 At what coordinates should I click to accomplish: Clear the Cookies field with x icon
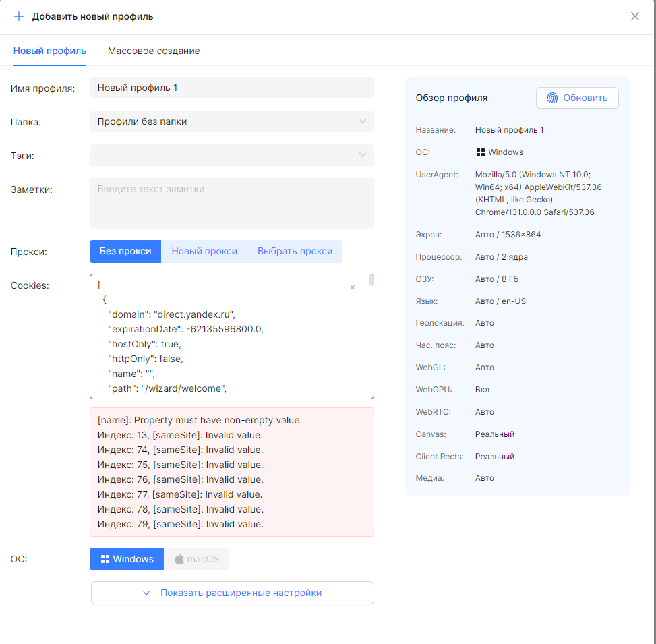point(352,287)
